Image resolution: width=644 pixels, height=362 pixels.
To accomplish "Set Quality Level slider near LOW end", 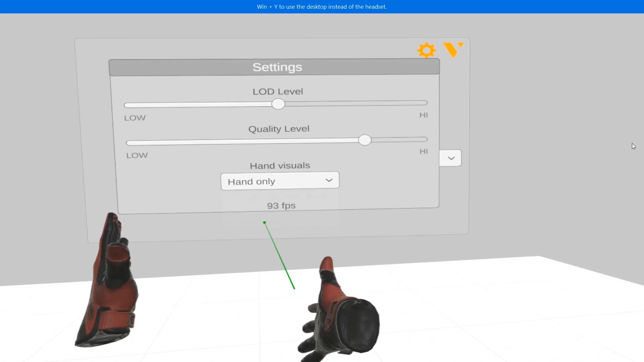I will 133,143.
